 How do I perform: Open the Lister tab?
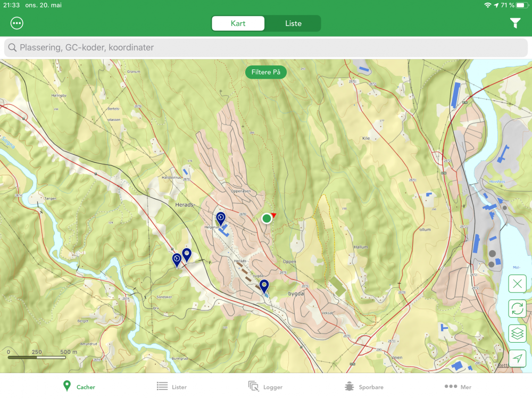click(172, 387)
